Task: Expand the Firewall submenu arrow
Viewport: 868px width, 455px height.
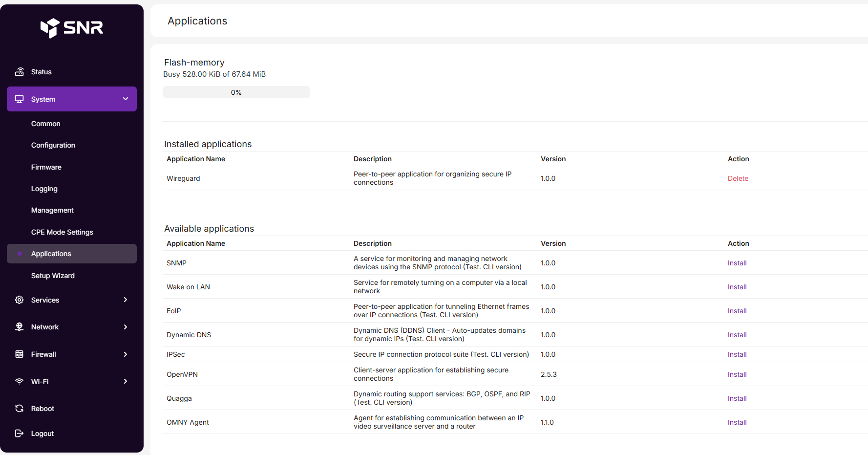Action: pyautogui.click(x=126, y=354)
